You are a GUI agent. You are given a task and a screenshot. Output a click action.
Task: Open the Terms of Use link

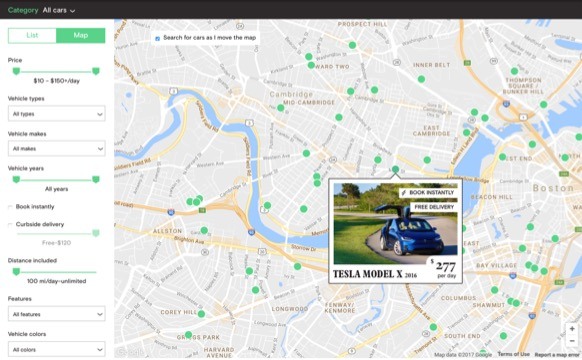pos(514,354)
